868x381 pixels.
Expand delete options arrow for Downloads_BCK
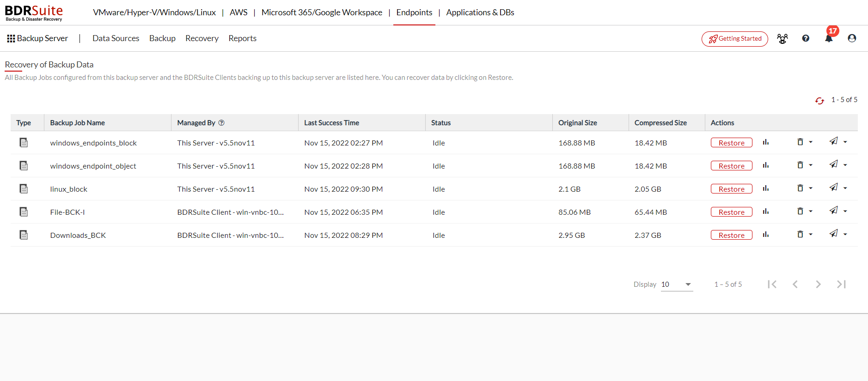click(811, 235)
